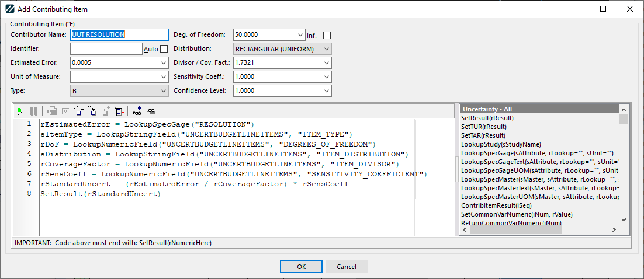Check the Inf. degrees of freedom box
Screen dimensions: 644x279
tap(327, 36)
